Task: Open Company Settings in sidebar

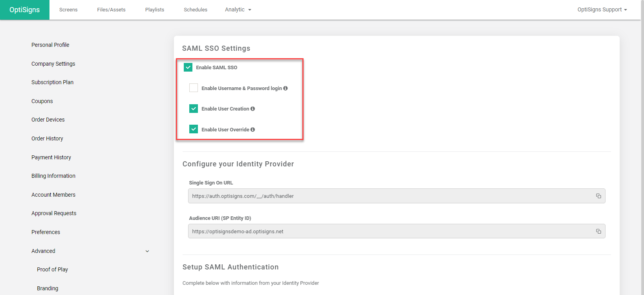Action: (53, 64)
